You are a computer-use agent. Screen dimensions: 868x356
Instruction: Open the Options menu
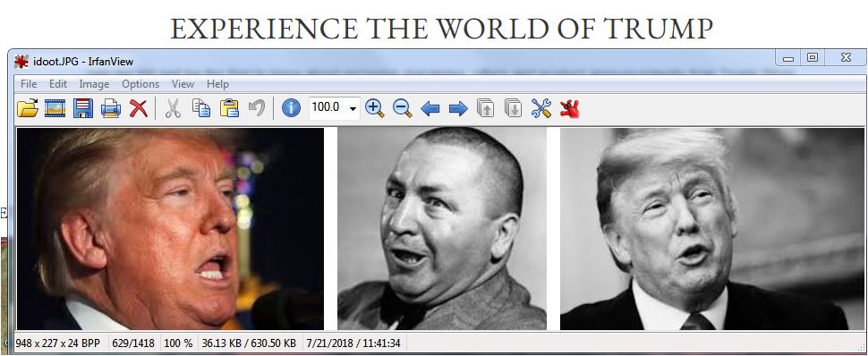[140, 84]
